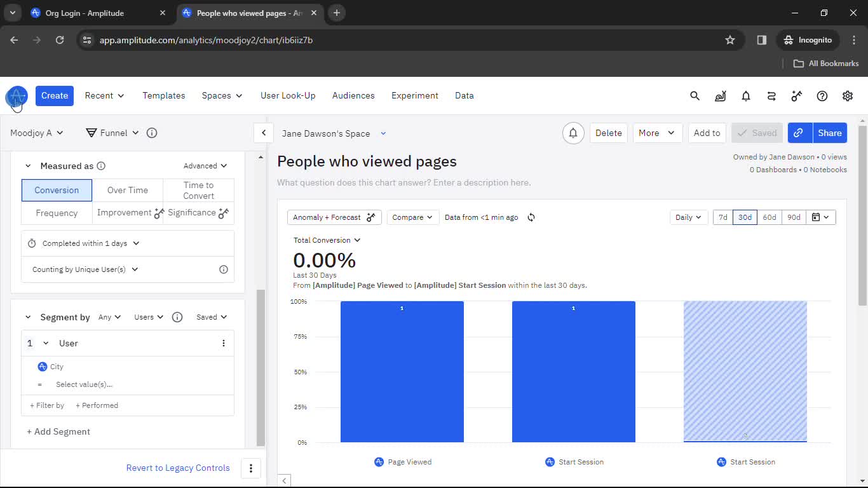Open the notifications bell in top navigation
This screenshot has width=868, height=488.
(x=746, y=96)
